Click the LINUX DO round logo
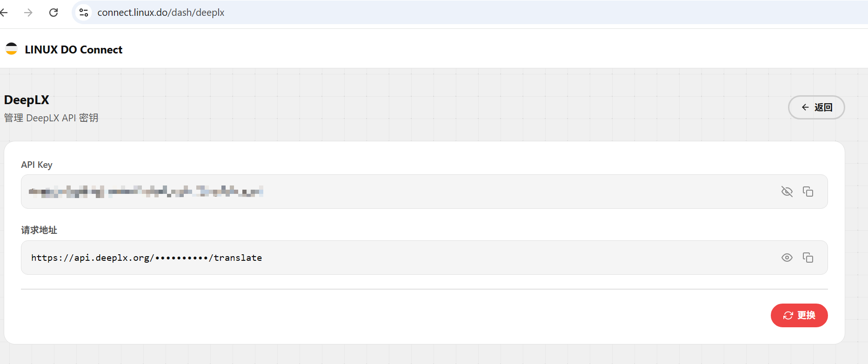 12,49
